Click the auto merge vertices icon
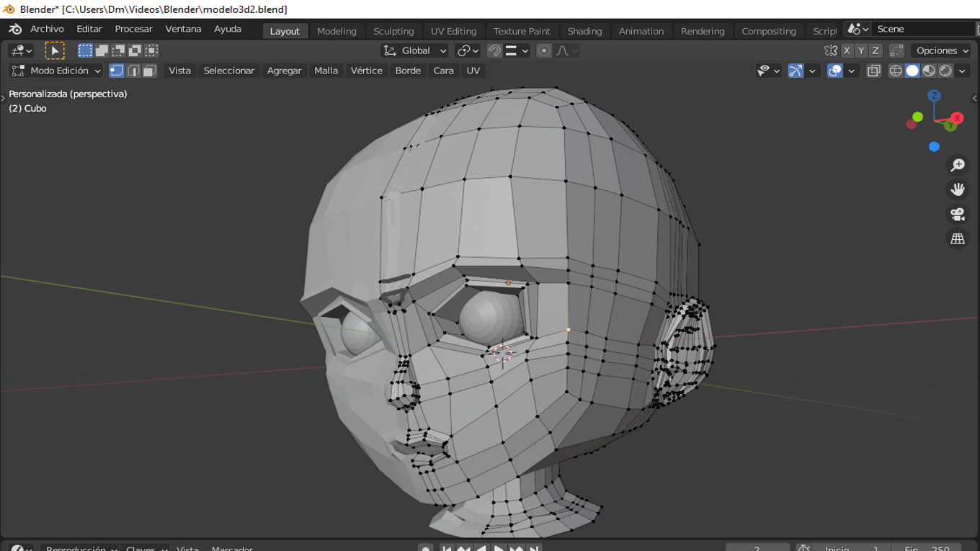Image resolution: width=980 pixels, height=551 pixels. (x=896, y=50)
